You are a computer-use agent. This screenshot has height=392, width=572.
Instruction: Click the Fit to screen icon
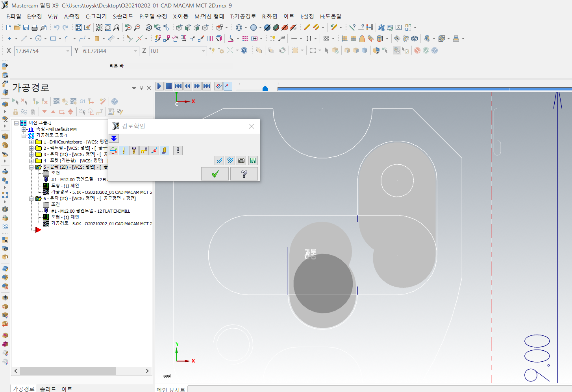click(79, 28)
